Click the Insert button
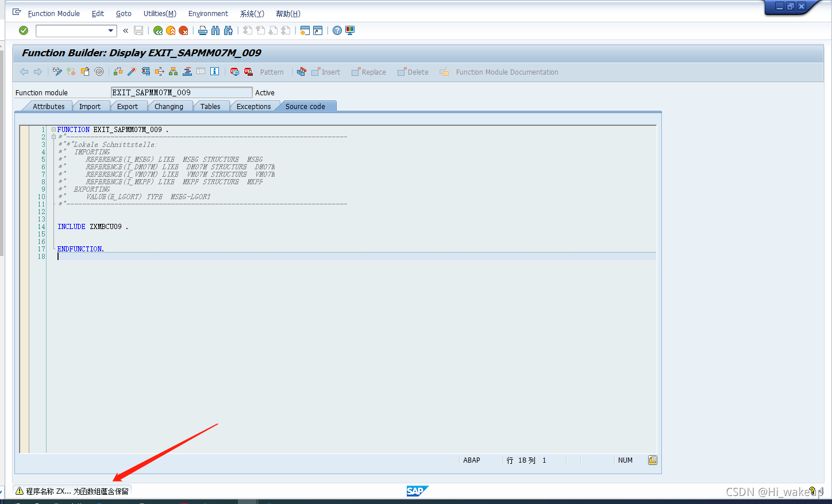The image size is (832, 504). click(326, 72)
